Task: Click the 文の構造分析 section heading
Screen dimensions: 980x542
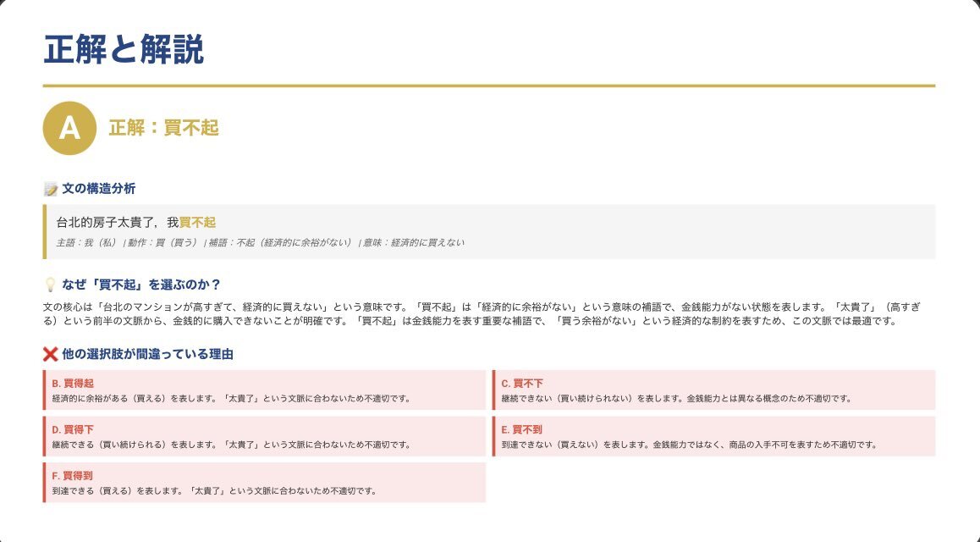Action: click(98, 189)
